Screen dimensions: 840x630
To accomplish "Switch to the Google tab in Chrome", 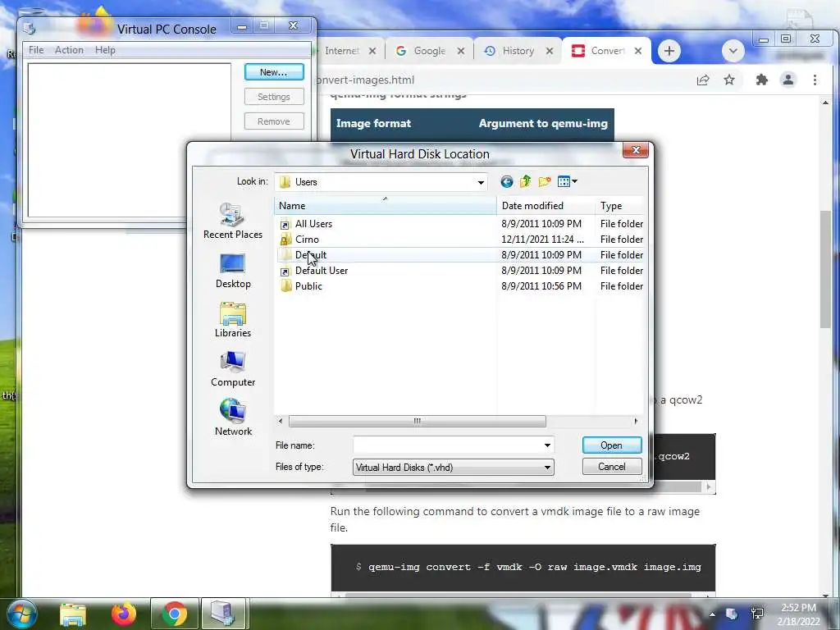I will click(x=428, y=51).
